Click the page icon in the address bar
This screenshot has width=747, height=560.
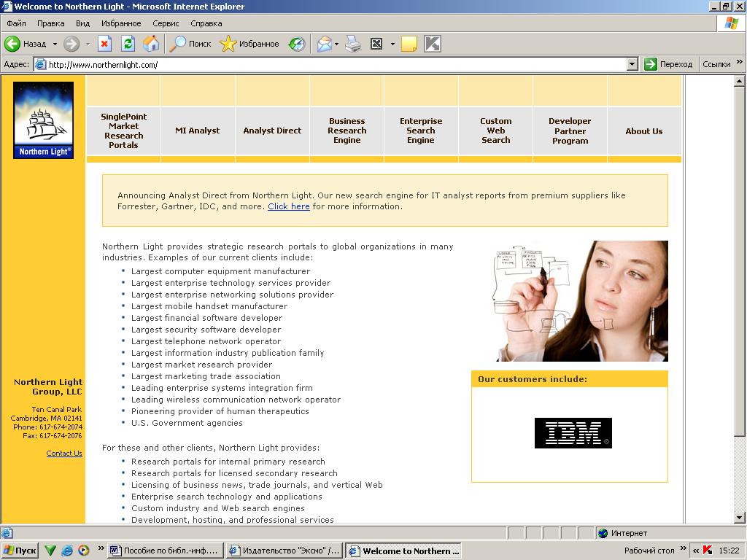(x=41, y=64)
